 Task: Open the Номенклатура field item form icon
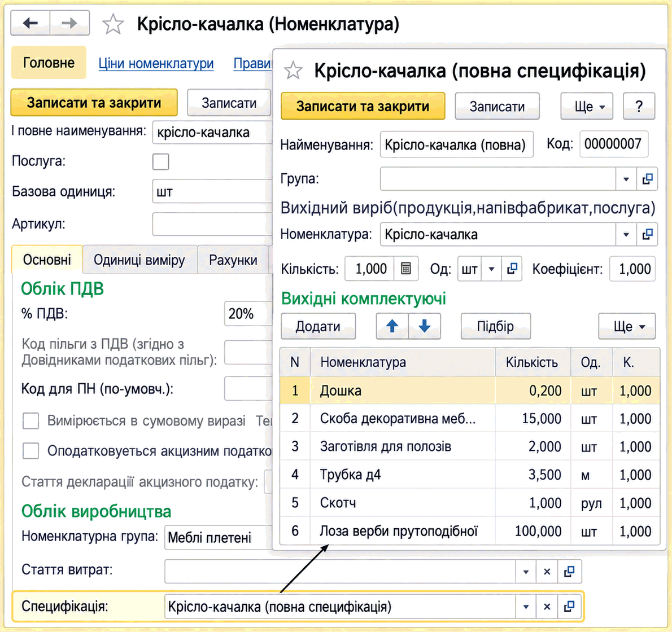click(x=647, y=234)
